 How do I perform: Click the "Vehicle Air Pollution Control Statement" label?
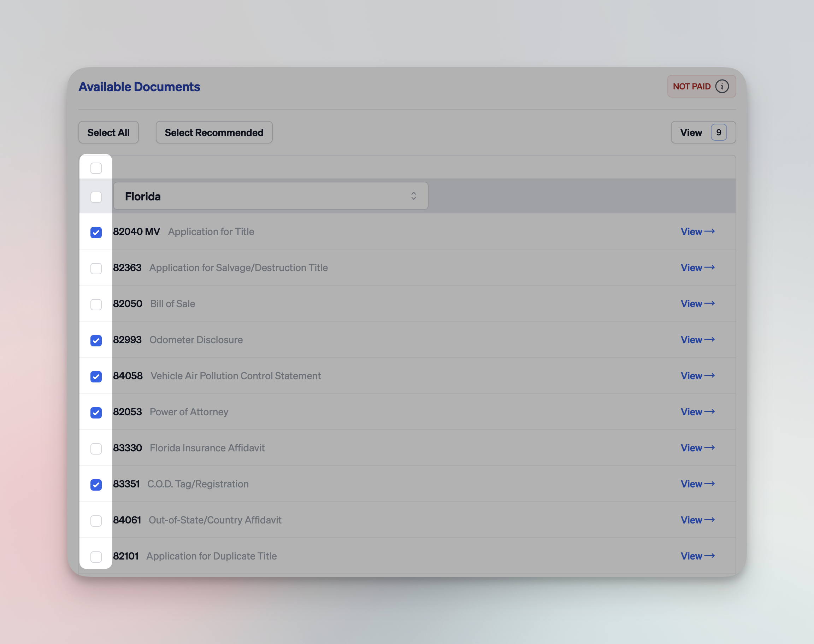click(x=236, y=375)
